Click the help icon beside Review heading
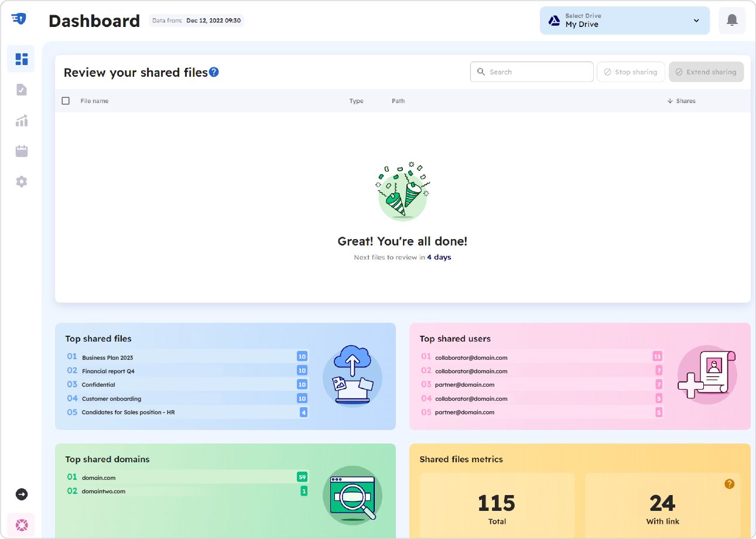This screenshot has height=539, width=756. click(x=214, y=72)
